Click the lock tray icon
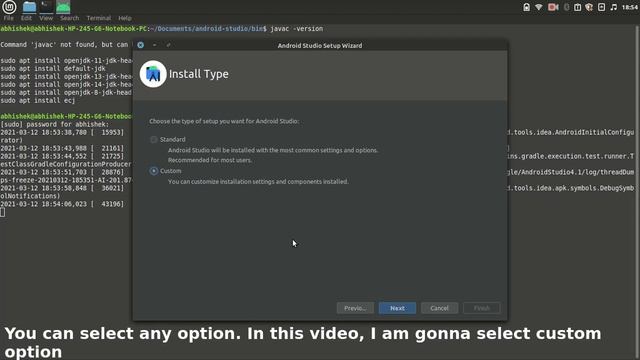The width and height of the screenshot is (640, 360). click(527, 7)
